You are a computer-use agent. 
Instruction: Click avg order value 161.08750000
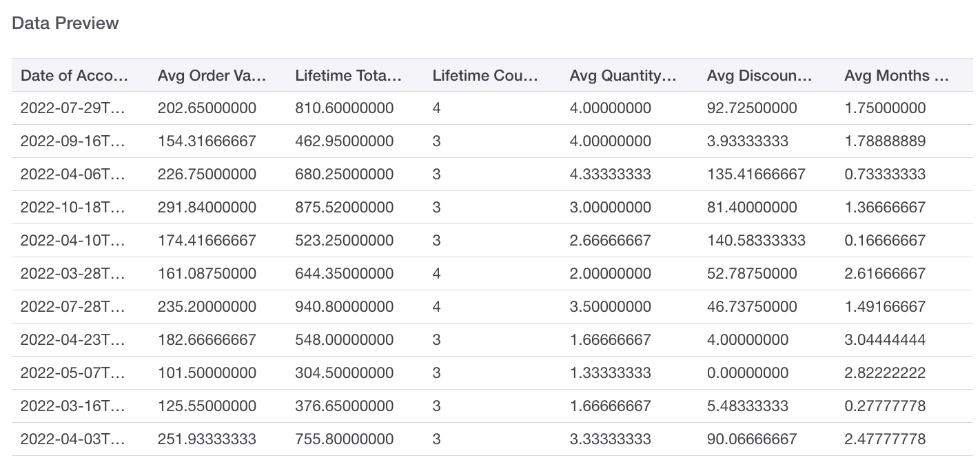coord(207,274)
